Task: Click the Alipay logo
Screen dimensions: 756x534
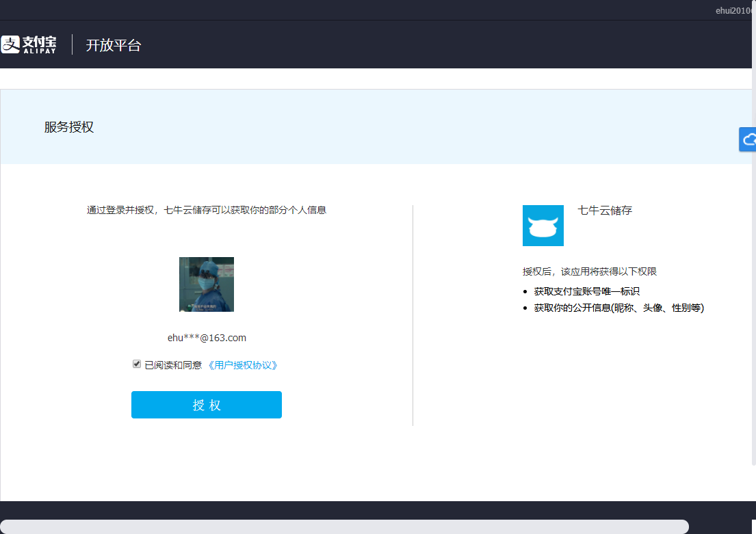Action: 29,44
